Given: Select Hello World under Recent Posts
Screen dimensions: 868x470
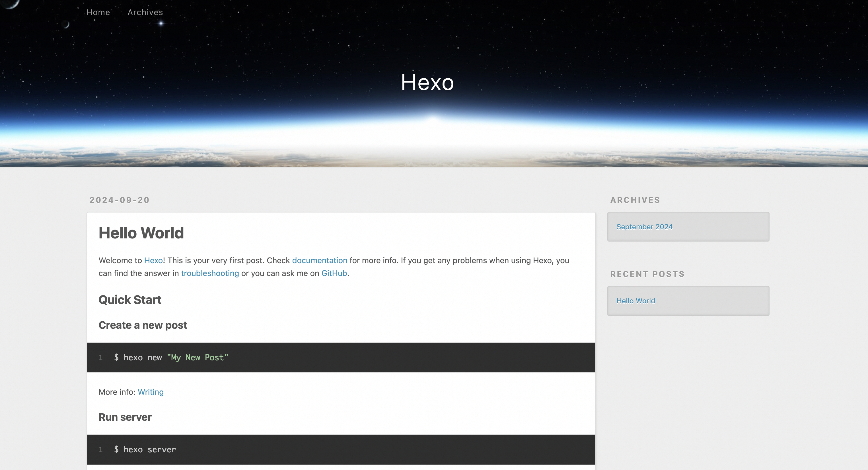Looking at the screenshot, I should tap(635, 301).
